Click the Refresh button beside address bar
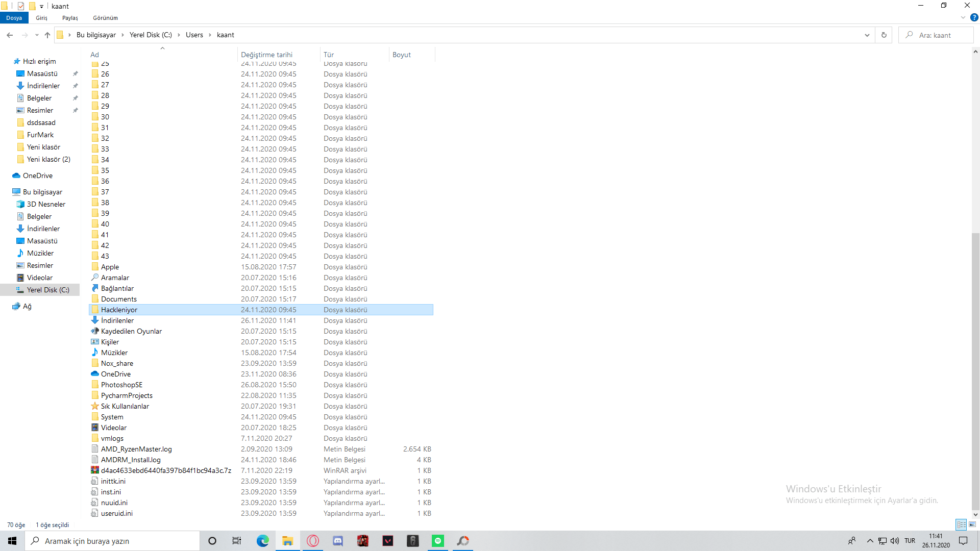Viewport: 980px width, 551px height. tap(884, 35)
